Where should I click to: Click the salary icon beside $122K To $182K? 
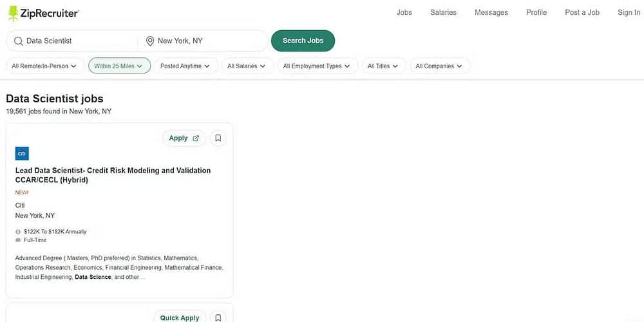[x=17, y=232]
